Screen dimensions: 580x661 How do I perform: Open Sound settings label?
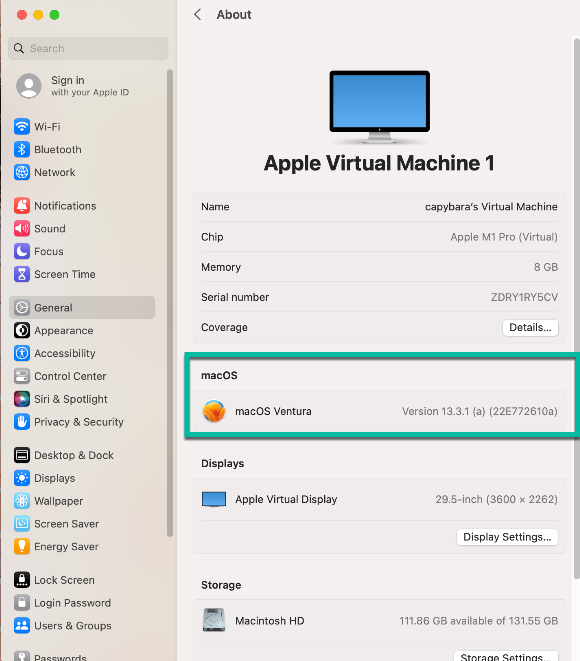click(x=50, y=228)
